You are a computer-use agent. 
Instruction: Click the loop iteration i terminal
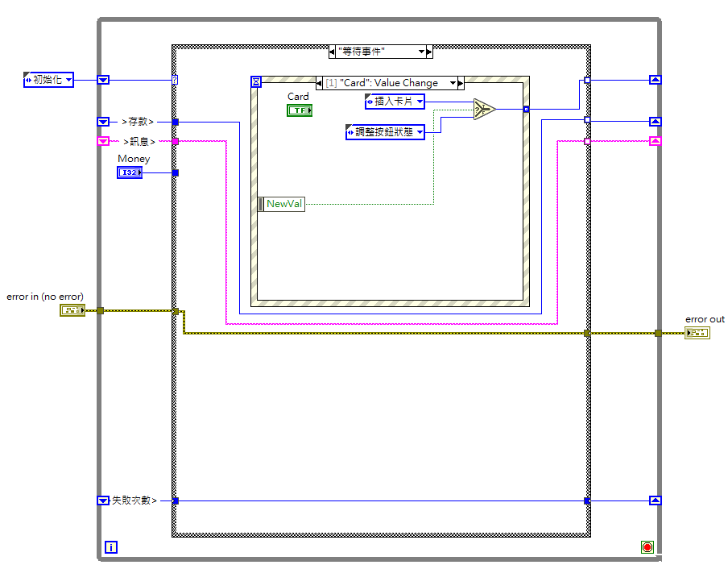click(110, 547)
